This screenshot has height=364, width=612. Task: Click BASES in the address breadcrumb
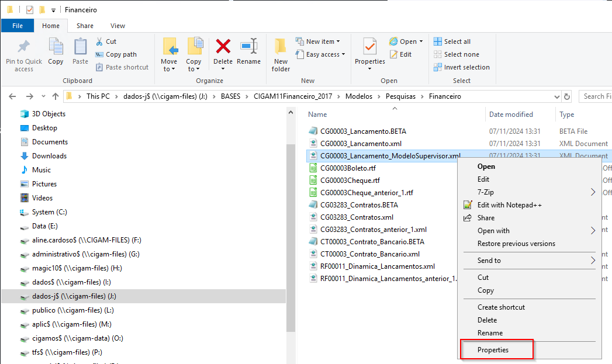click(x=230, y=96)
